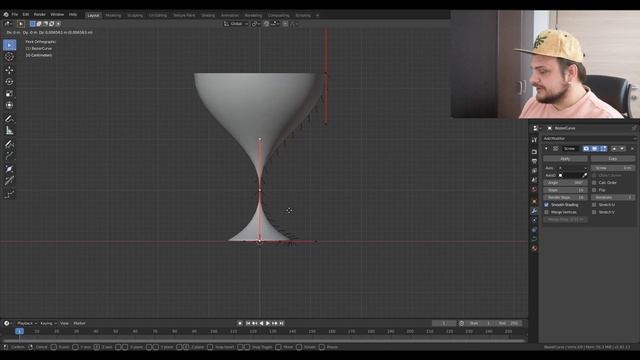Play the animation forward
The height and width of the screenshot is (360, 640).
[x=268, y=323]
